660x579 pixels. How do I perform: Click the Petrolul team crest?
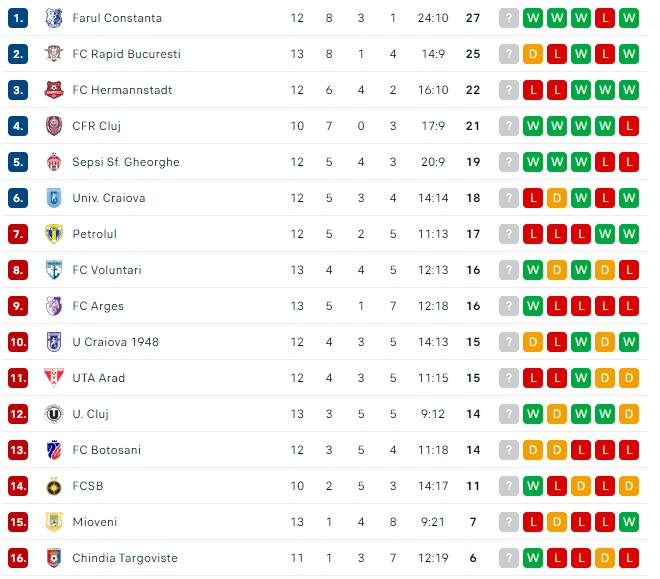pyautogui.click(x=53, y=234)
